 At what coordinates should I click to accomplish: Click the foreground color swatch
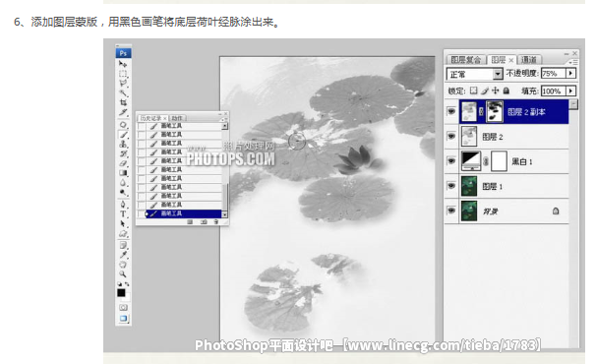click(x=121, y=292)
